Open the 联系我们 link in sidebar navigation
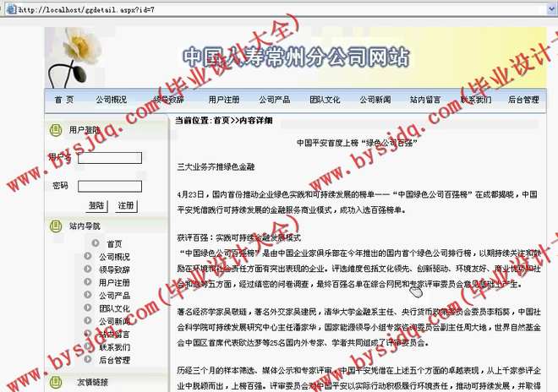The height and width of the screenshot is (392, 558). 114,347
